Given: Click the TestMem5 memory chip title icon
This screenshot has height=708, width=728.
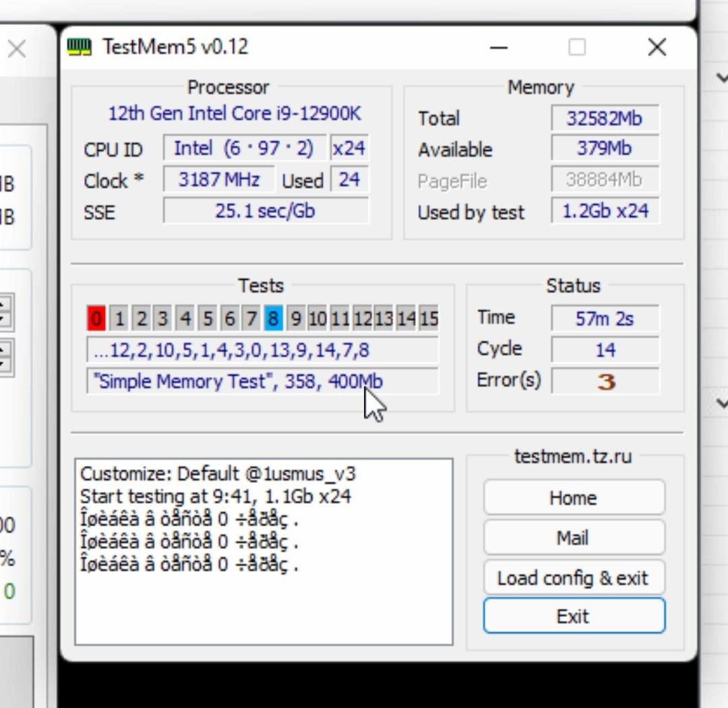Looking at the screenshot, I should click(79, 47).
